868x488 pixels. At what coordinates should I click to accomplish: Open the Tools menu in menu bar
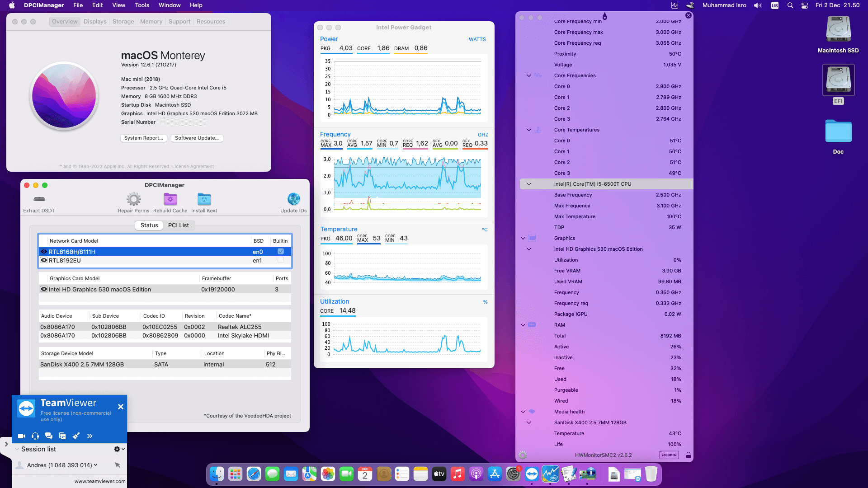(142, 5)
